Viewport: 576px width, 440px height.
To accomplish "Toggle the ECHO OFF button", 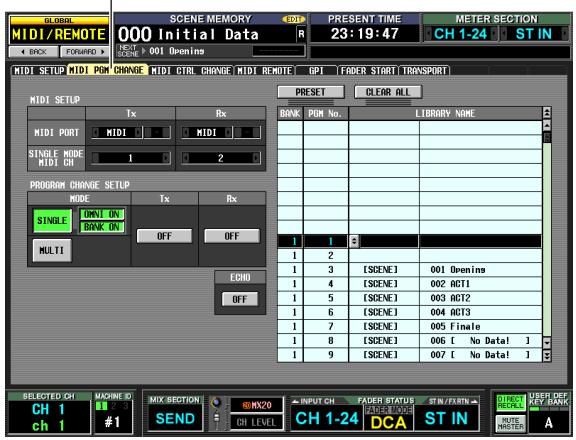I will 240,299.
